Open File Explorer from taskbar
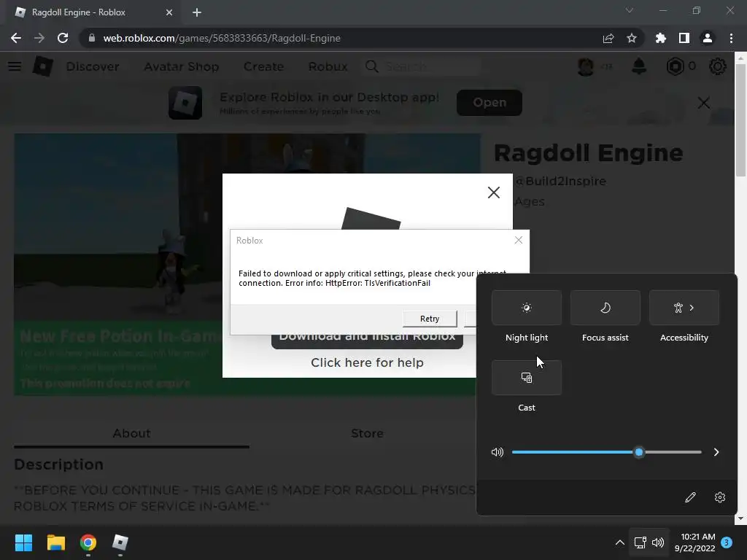 [55, 542]
